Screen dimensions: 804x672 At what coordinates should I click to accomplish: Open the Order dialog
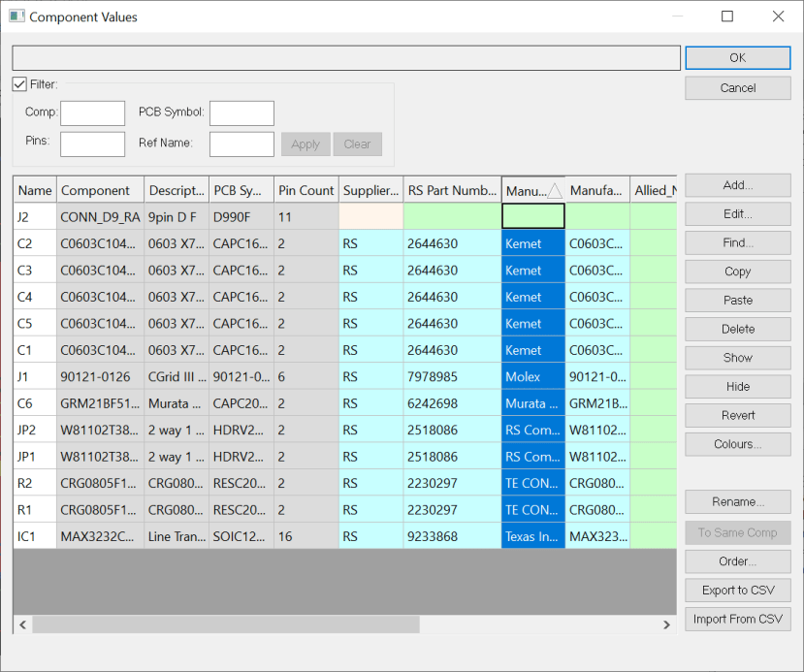pyautogui.click(x=737, y=560)
